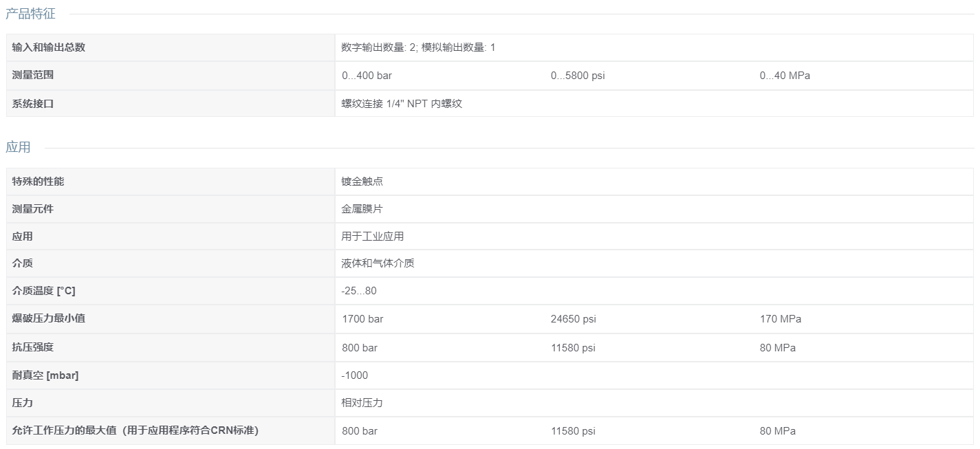Click the 0...400 bar value
The height and width of the screenshot is (449, 980).
367,76
